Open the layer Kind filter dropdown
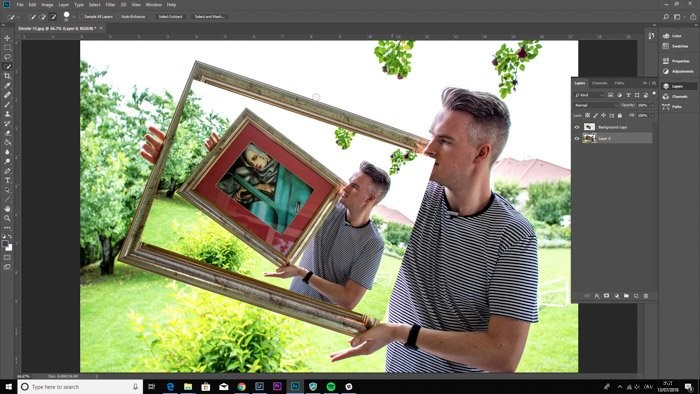The height and width of the screenshot is (394, 700). pyautogui.click(x=589, y=95)
